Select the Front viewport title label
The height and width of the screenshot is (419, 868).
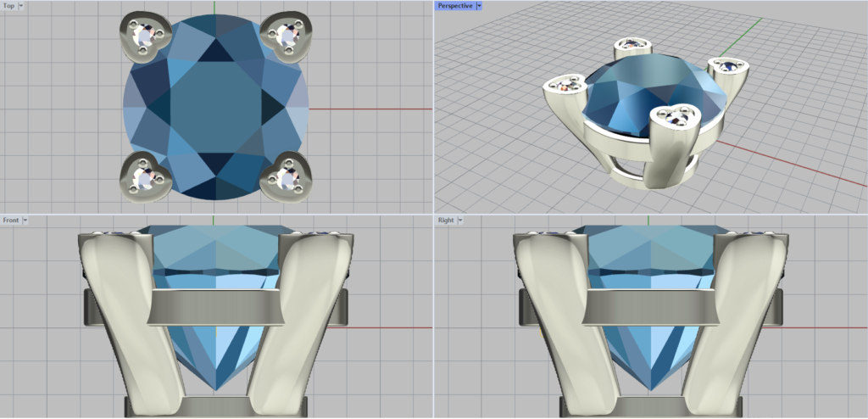pyautogui.click(x=11, y=220)
